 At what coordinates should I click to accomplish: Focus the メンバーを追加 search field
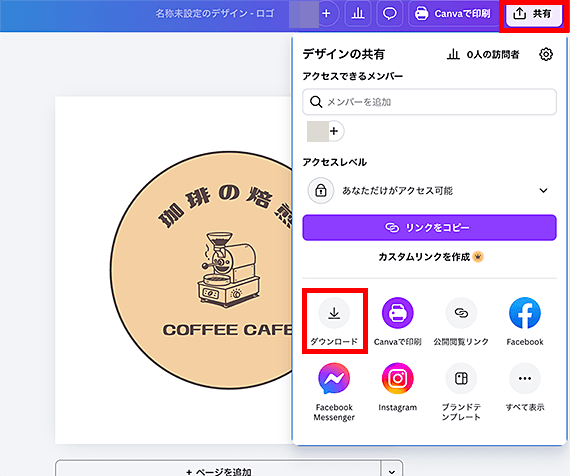tap(429, 102)
